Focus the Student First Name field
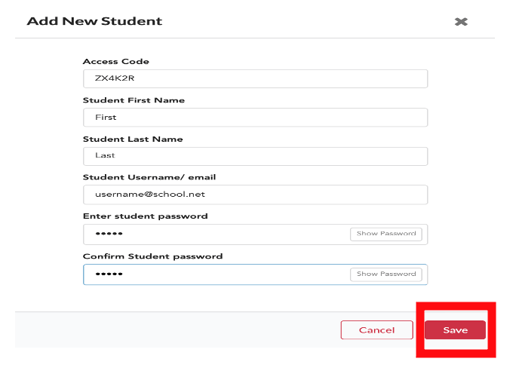Image resolution: width=513 pixels, height=380 pixels. tap(255, 117)
